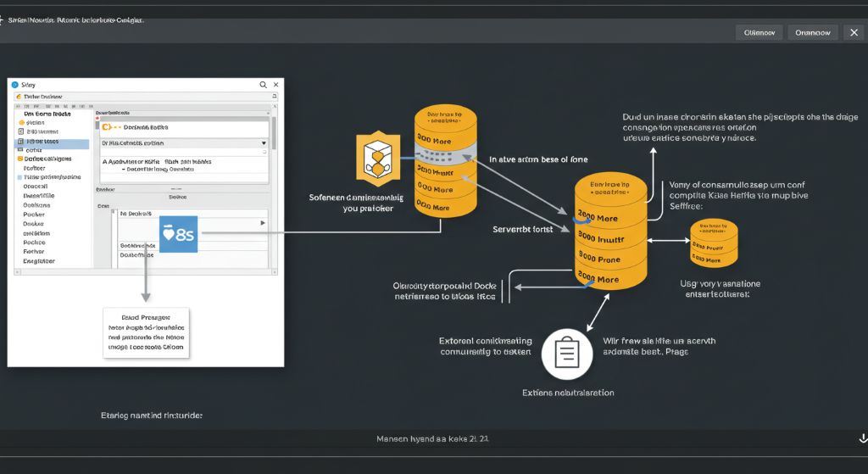This screenshot has height=474, width=868.
Task: Click the white tooltip box below the window list
Action: pos(146,332)
